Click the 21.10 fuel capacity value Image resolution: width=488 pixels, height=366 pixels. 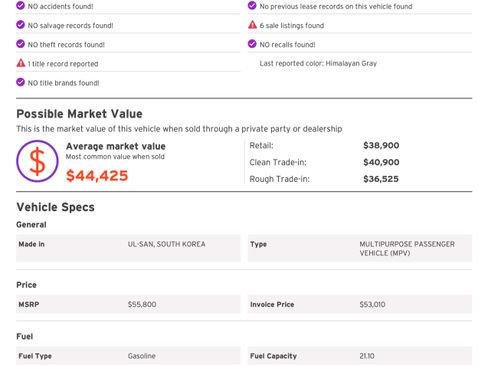[x=367, y=356]
